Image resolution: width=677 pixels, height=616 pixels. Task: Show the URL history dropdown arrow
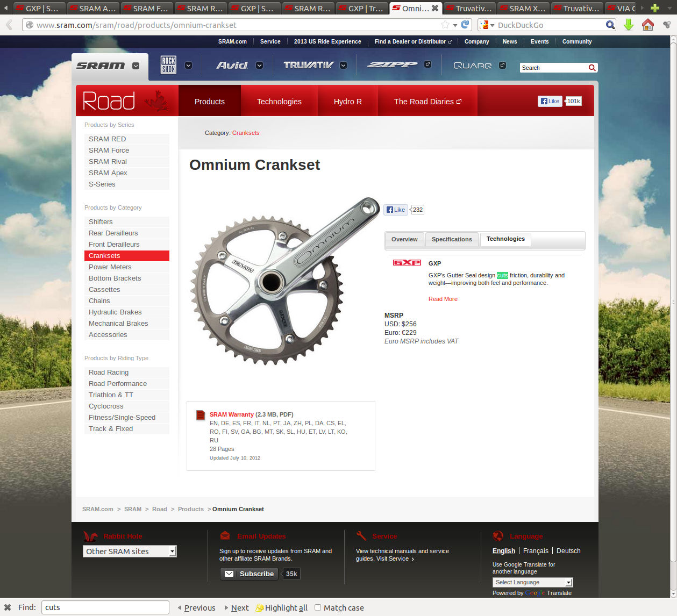coord(455,25)
